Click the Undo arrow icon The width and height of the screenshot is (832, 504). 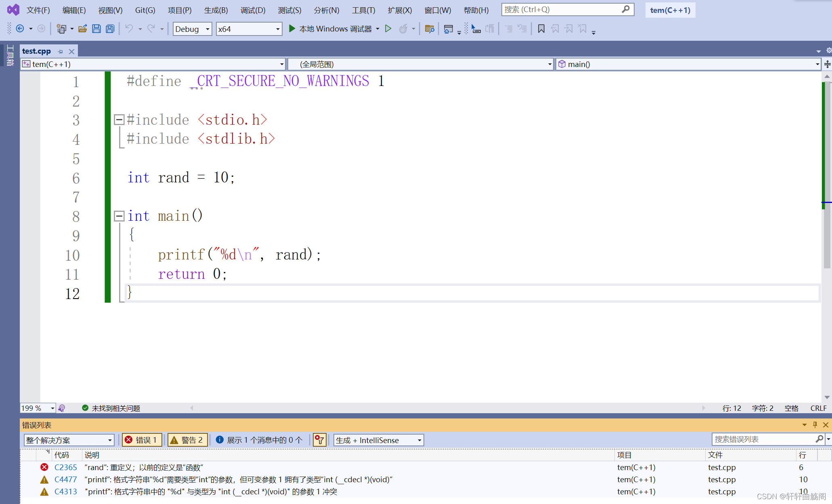(129, 29)
